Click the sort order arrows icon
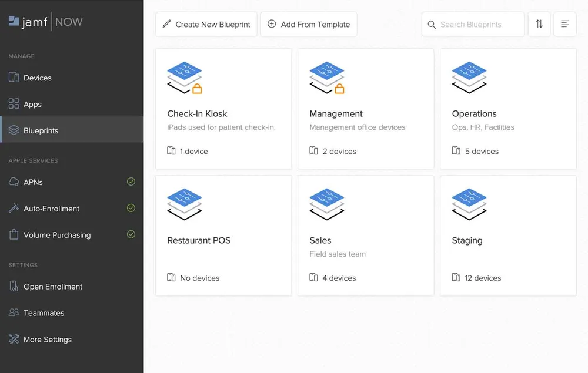588x373 pixels. (539, 24)
